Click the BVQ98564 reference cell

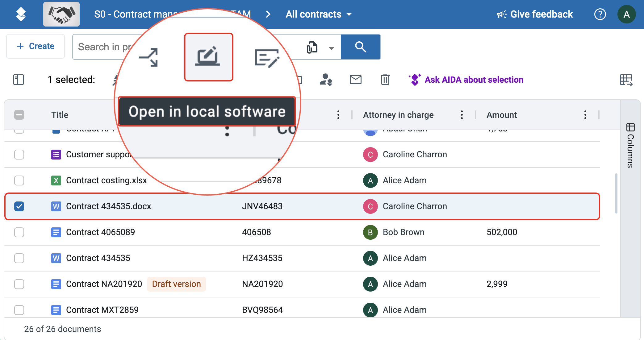262,310
